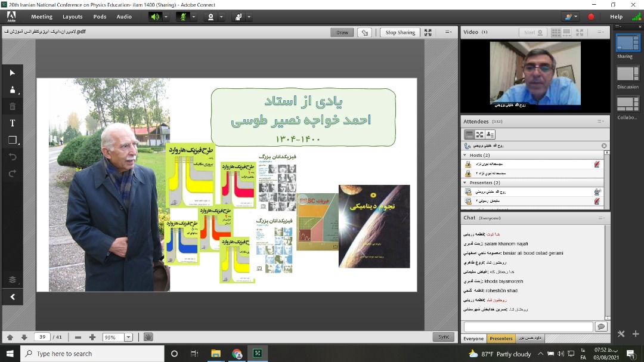Open the zoom percentage dropdown

point(128,337)
